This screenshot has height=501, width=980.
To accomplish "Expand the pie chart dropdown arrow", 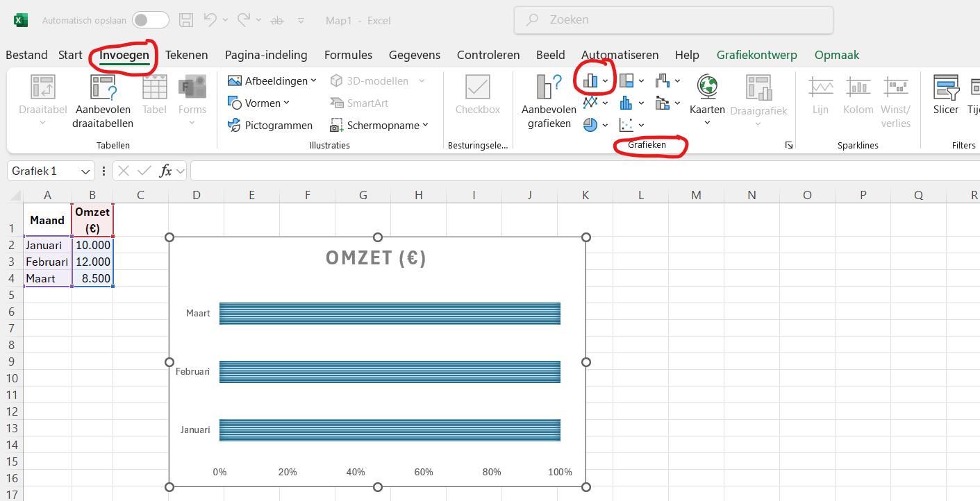I will point(606,125).
